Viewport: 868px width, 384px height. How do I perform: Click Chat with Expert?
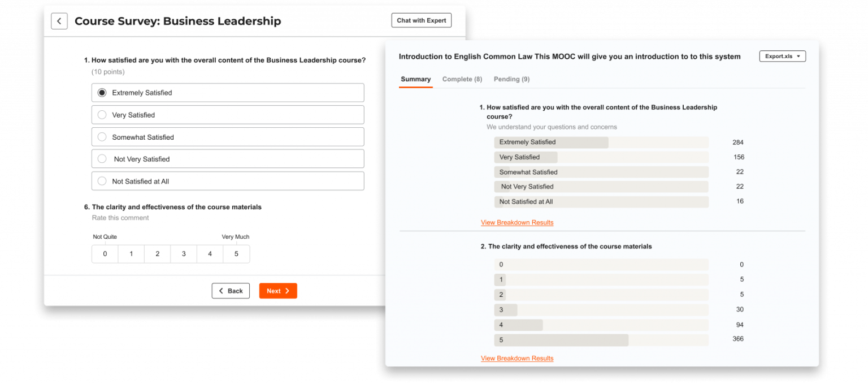coord(421,20)
